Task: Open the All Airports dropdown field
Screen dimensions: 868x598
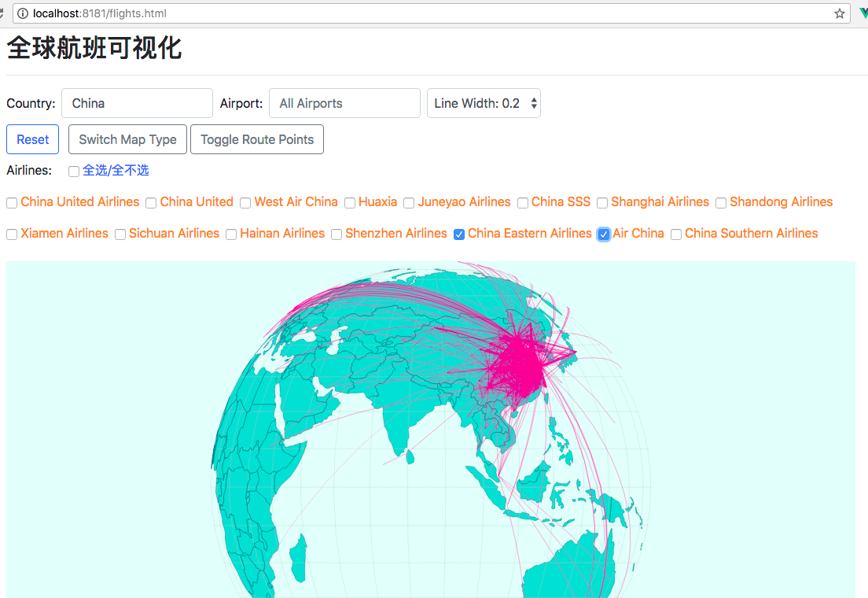Action: tap(344, 103)
